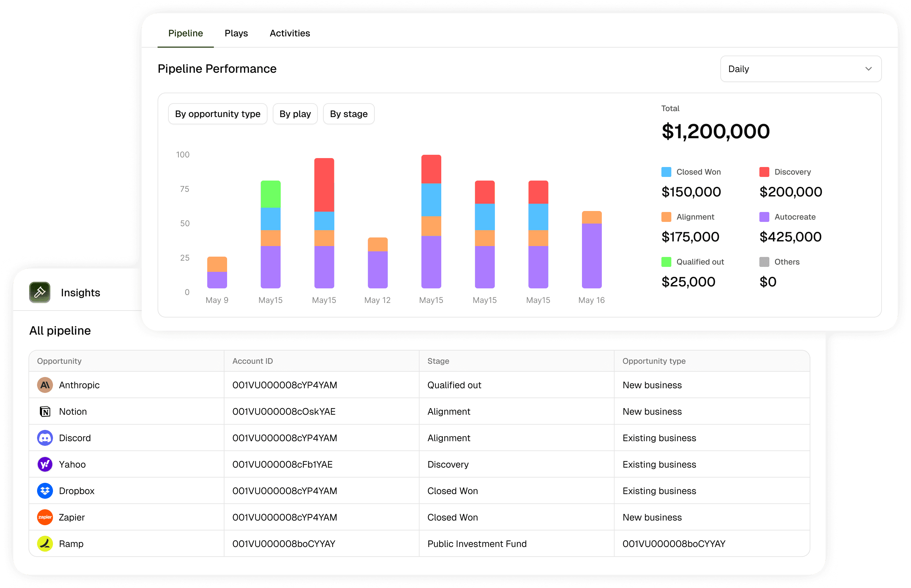This screenshot has height=588, width=911.
Task: Click the May 16 bar in chart
Action: pos(591,250)
